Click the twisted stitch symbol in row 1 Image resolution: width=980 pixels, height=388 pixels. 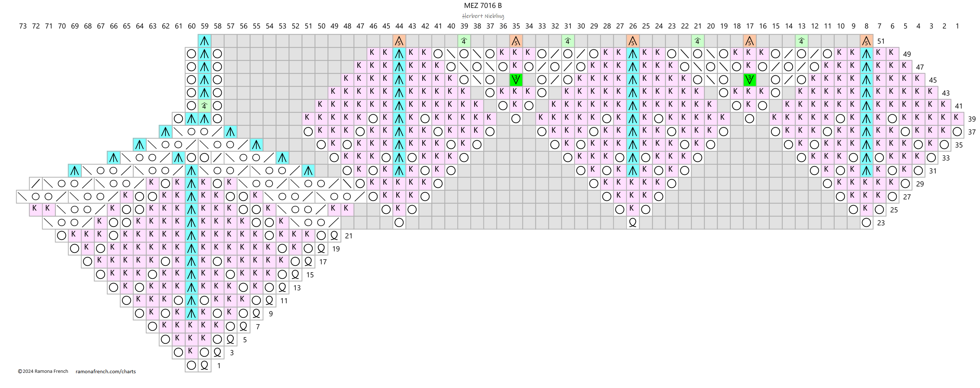click(x=204, y=365)
